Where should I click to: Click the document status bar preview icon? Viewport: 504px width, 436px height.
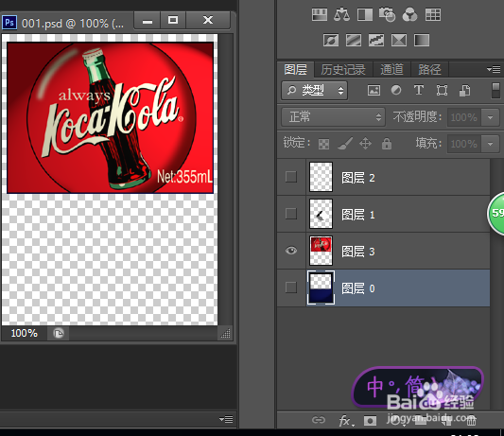(59, 334)
